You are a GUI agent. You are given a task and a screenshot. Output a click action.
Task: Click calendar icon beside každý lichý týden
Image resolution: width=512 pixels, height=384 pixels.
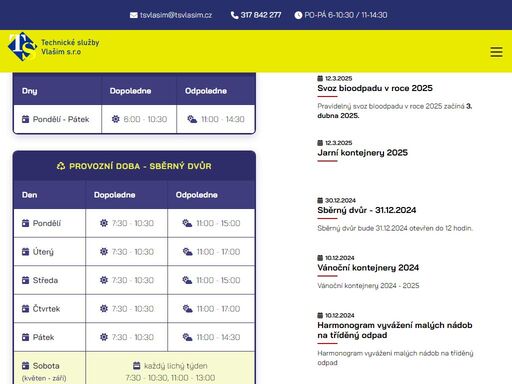click(x=137, y=366)
